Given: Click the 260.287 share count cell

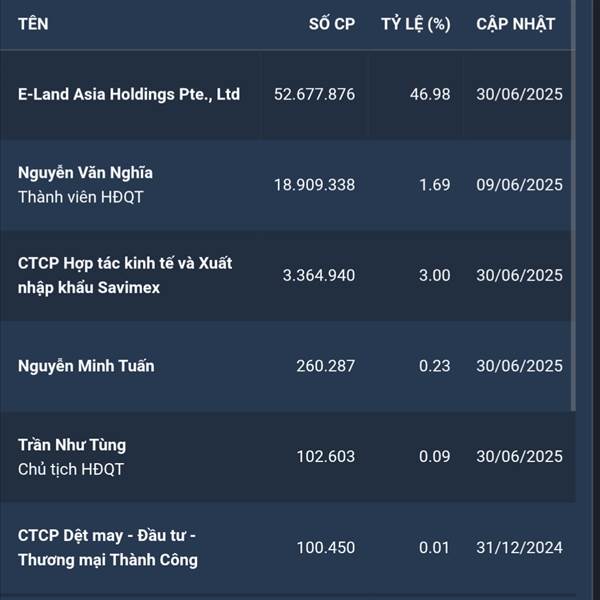Looking at the screenshot, I should (x=325, y=366).
